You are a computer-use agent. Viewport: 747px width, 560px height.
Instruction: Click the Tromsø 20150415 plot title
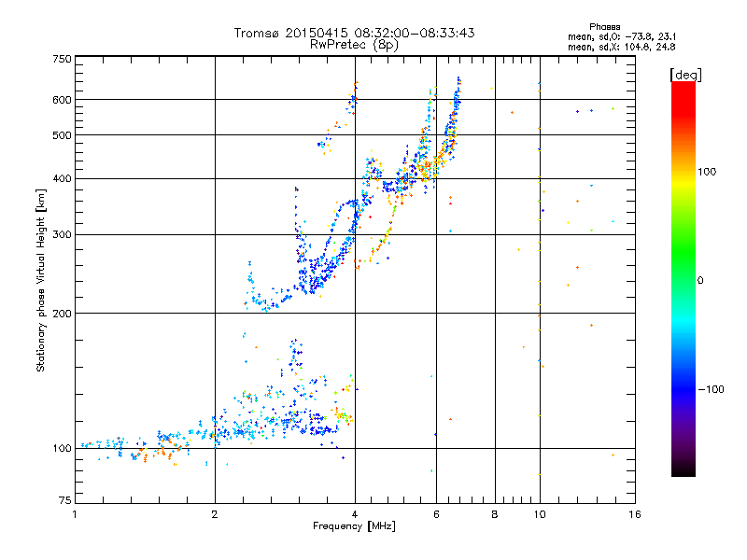[x=354, y=33]
